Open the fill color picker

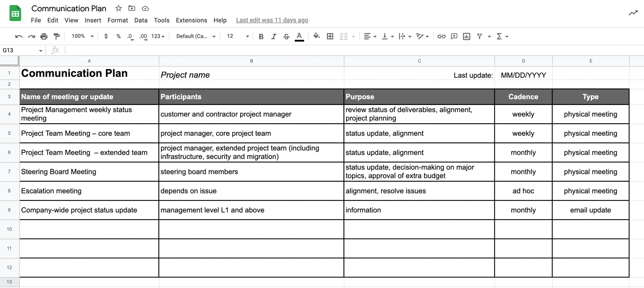point(316,37)
